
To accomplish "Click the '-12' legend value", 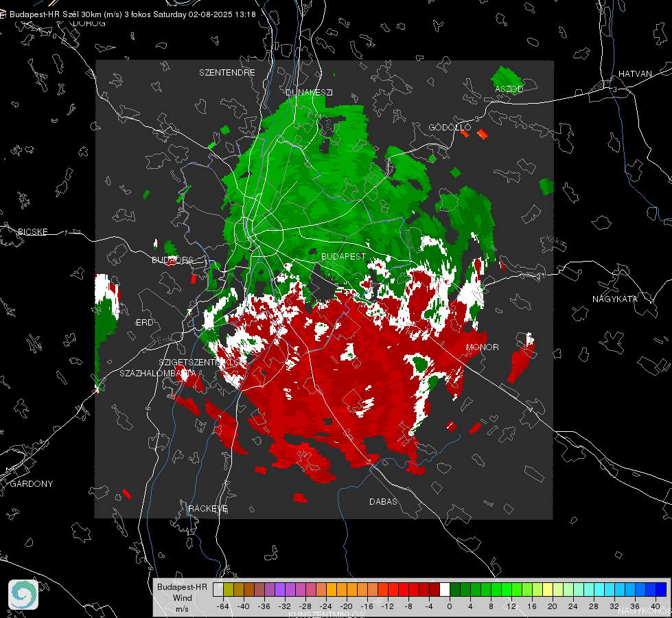I will (387, 606).
